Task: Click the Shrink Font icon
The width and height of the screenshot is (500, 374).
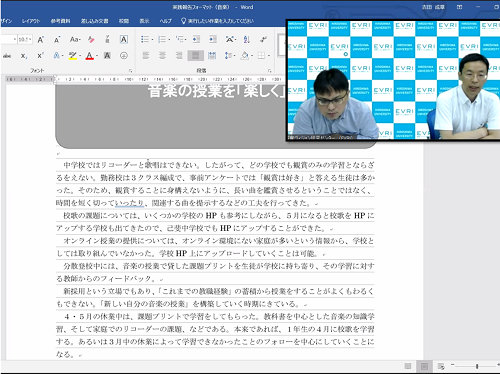Action: [x=57, y=40]
